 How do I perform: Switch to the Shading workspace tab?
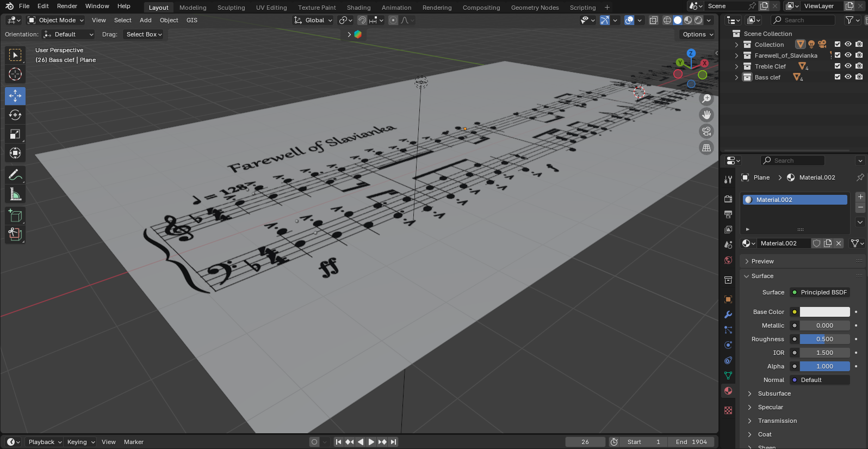[x=359, y=8]
